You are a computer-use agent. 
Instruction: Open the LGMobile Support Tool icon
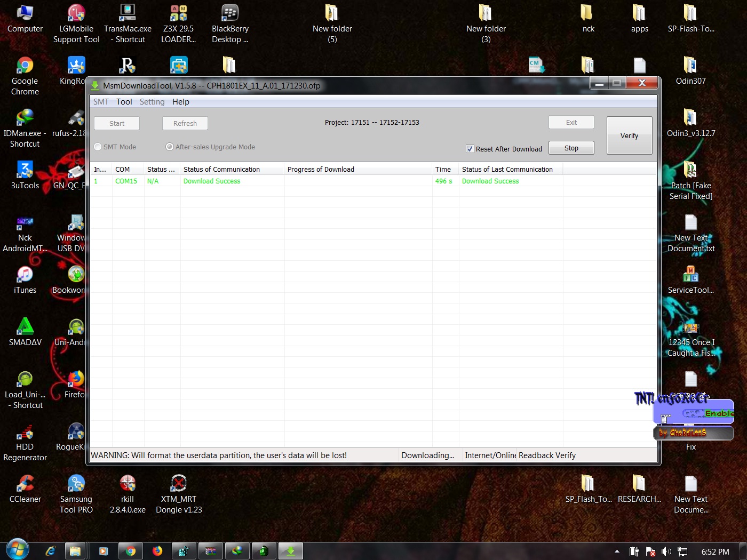76,24
